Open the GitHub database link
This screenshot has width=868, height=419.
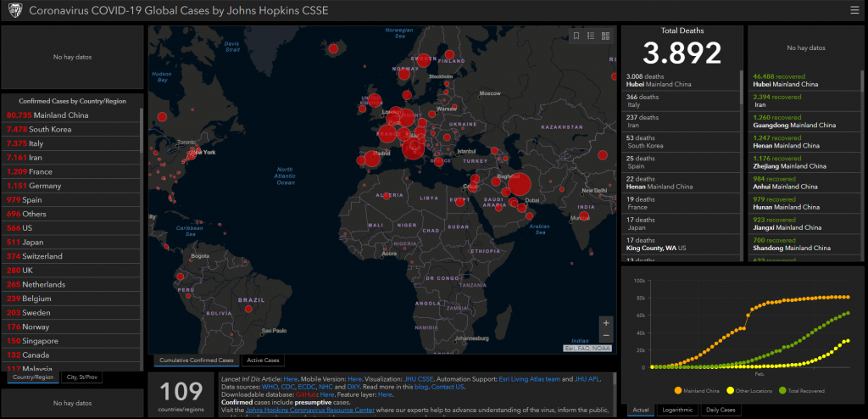tap(305, 394)
